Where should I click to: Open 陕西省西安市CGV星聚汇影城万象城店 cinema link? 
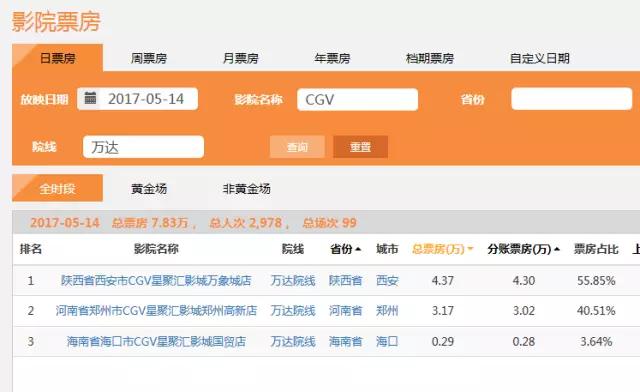(156, 281)
